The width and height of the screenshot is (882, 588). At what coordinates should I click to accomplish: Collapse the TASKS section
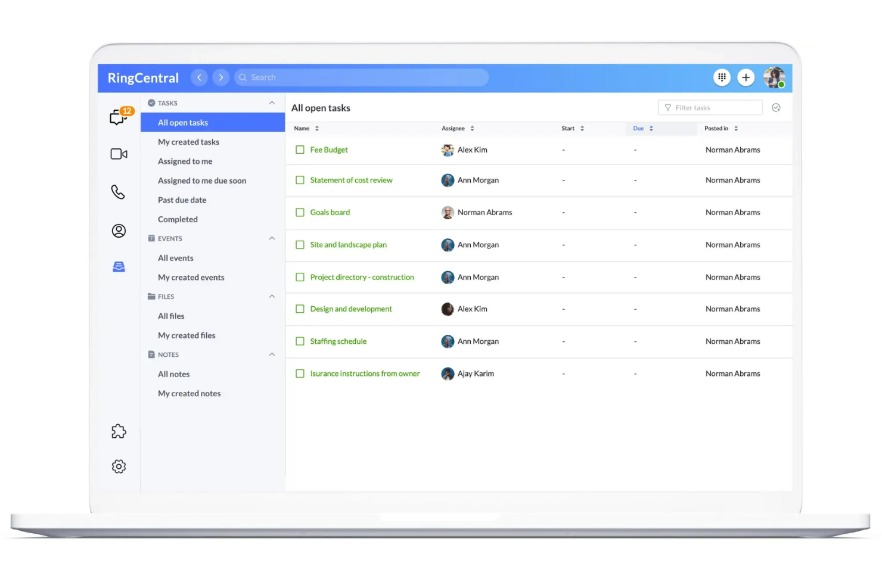point(272,102)
